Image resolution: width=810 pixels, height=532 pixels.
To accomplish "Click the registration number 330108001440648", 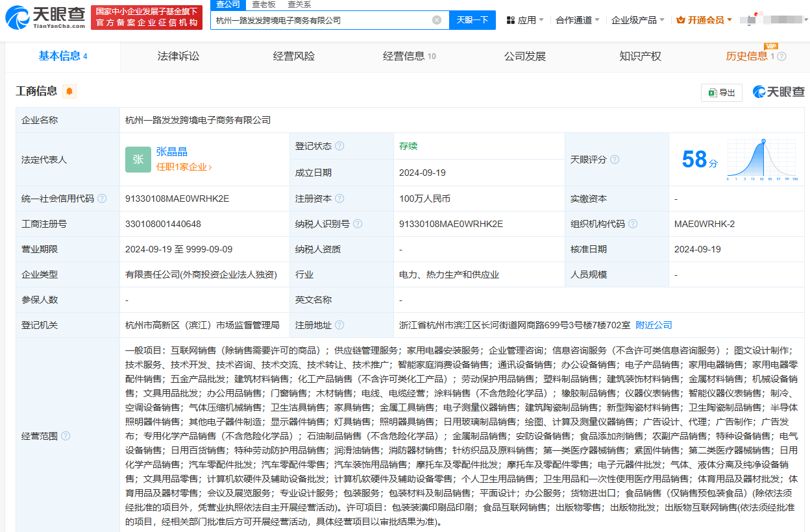I will click(163, 224).
